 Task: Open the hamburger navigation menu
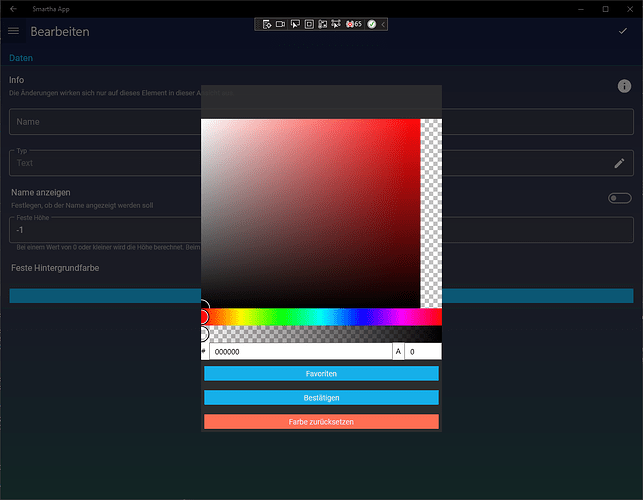14,31
